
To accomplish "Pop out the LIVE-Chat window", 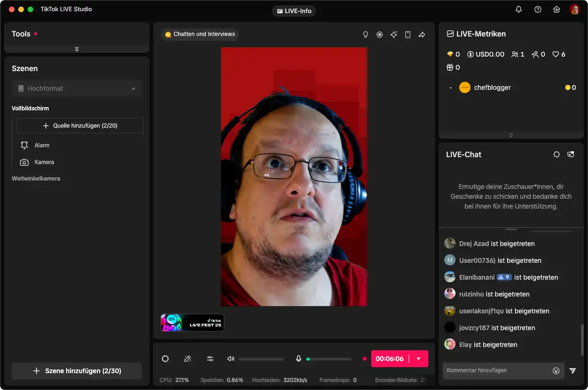I will [571, 154].
